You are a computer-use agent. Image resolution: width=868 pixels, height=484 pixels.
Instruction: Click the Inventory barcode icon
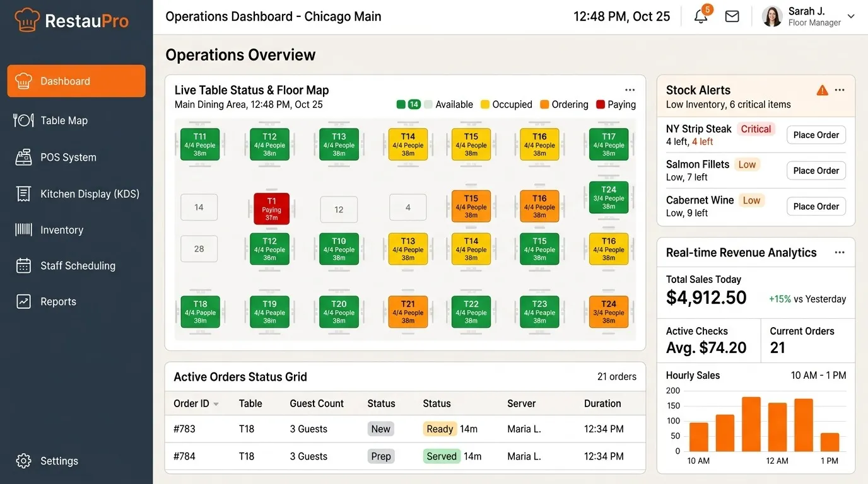23,229
